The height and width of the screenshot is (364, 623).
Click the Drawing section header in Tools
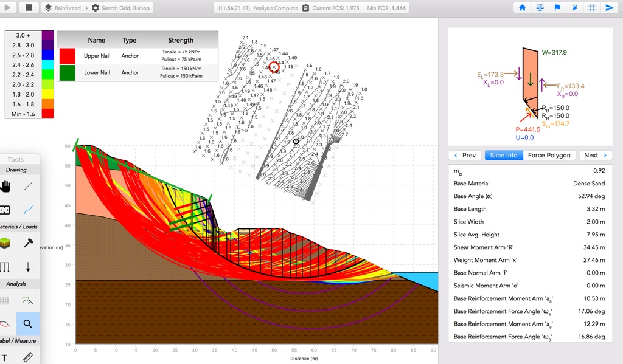tap(16, 170)
